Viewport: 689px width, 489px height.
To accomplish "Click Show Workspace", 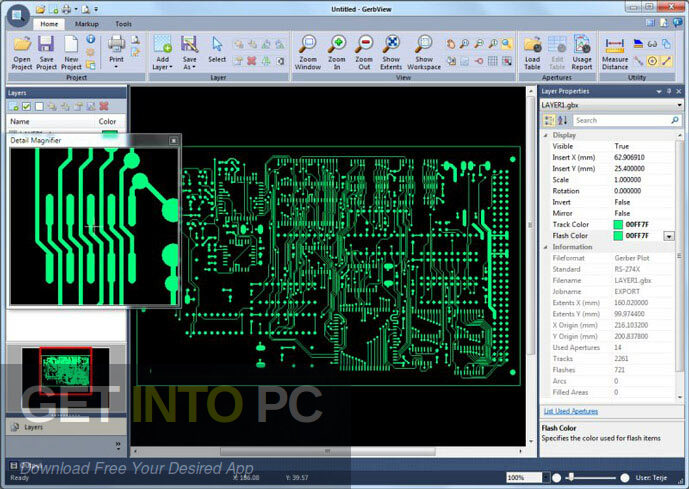I will (424, 53).
